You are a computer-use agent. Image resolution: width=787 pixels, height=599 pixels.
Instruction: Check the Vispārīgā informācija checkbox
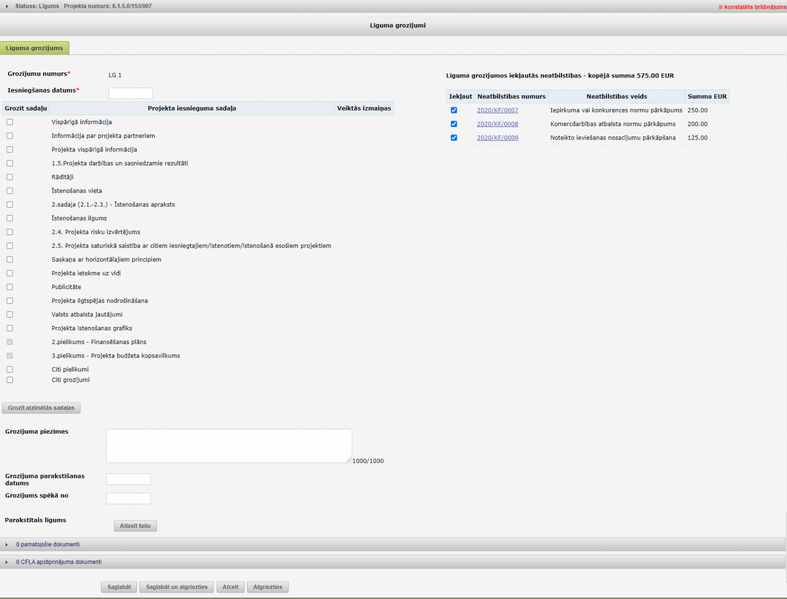(10, 122)
